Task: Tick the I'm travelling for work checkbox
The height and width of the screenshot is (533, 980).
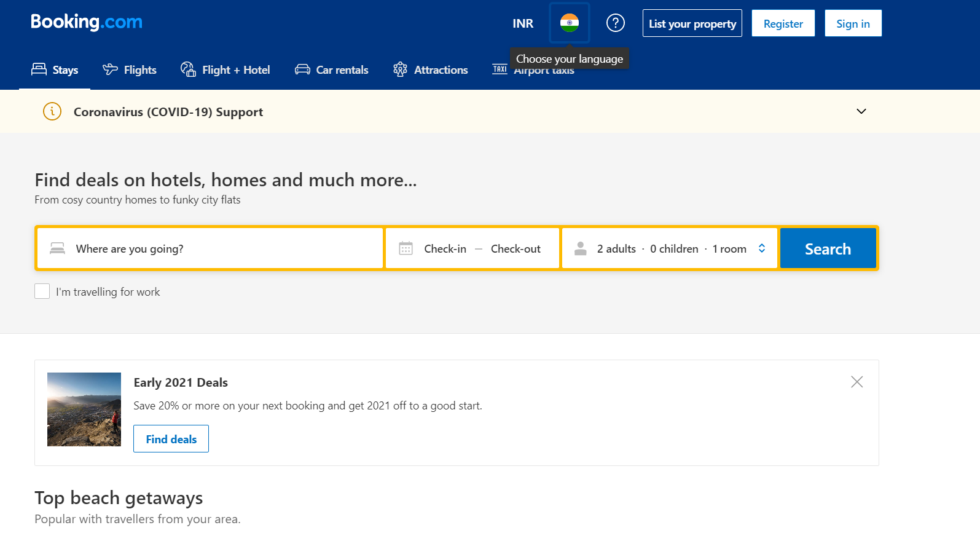Action: coord(42,291)
